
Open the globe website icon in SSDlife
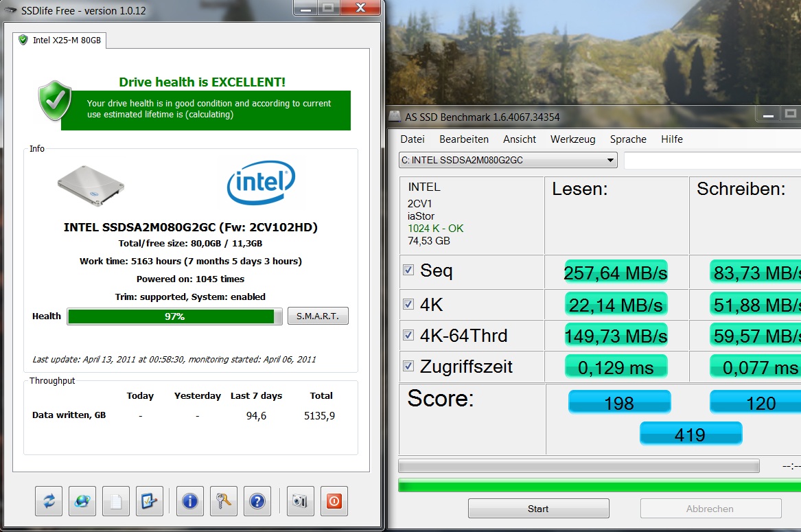[82, 501]
